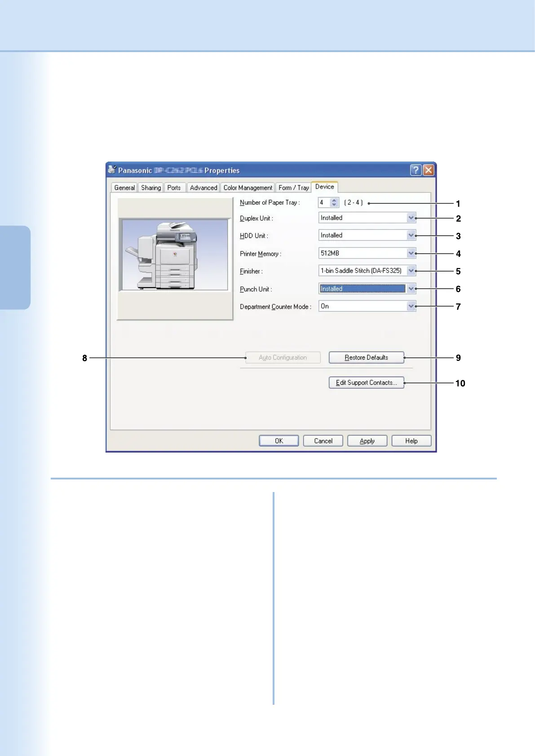Select the Form / Tray tab
The height and width of the screenshot is (756, 535).
tap(293, 188)
